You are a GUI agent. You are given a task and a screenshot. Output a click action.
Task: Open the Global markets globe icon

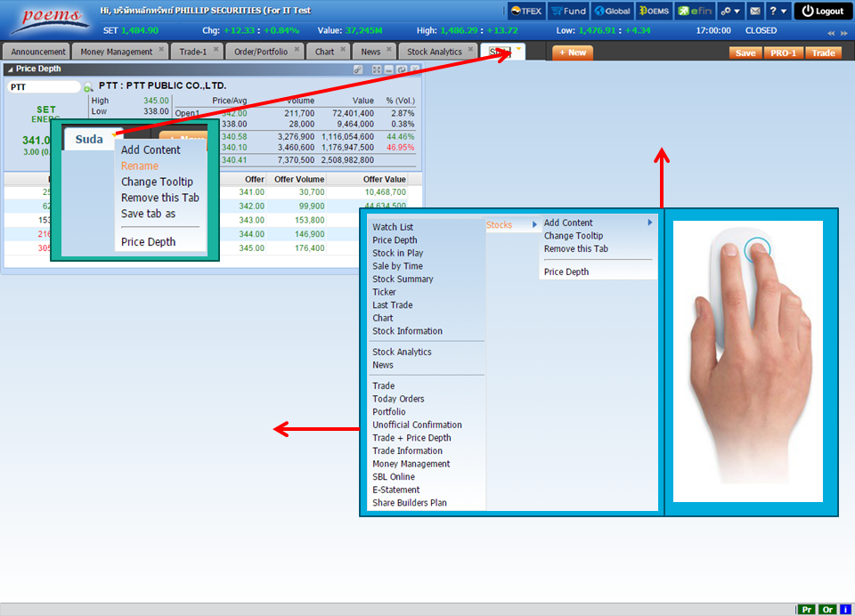(612, 12)
